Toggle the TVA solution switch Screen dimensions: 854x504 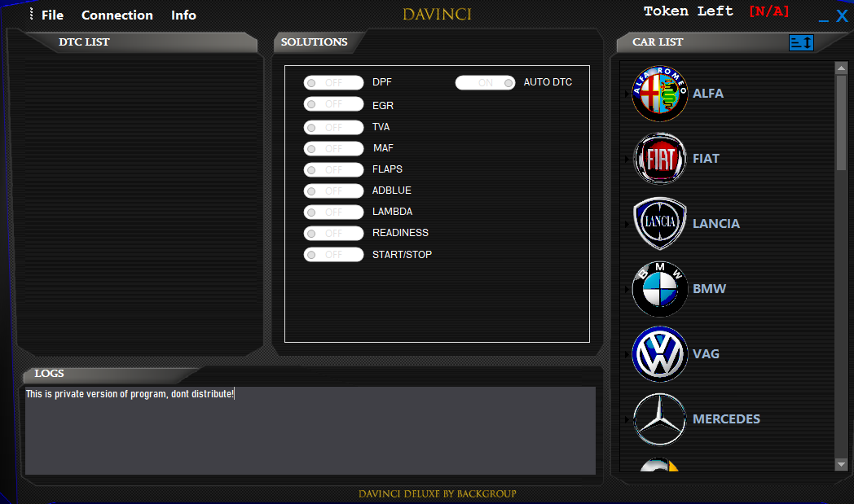pos(333,127)
